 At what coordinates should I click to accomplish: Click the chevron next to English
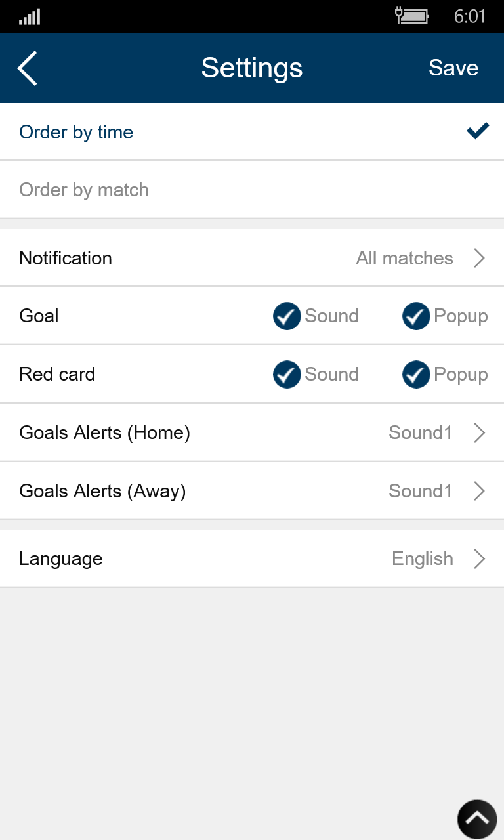point(480,558)
